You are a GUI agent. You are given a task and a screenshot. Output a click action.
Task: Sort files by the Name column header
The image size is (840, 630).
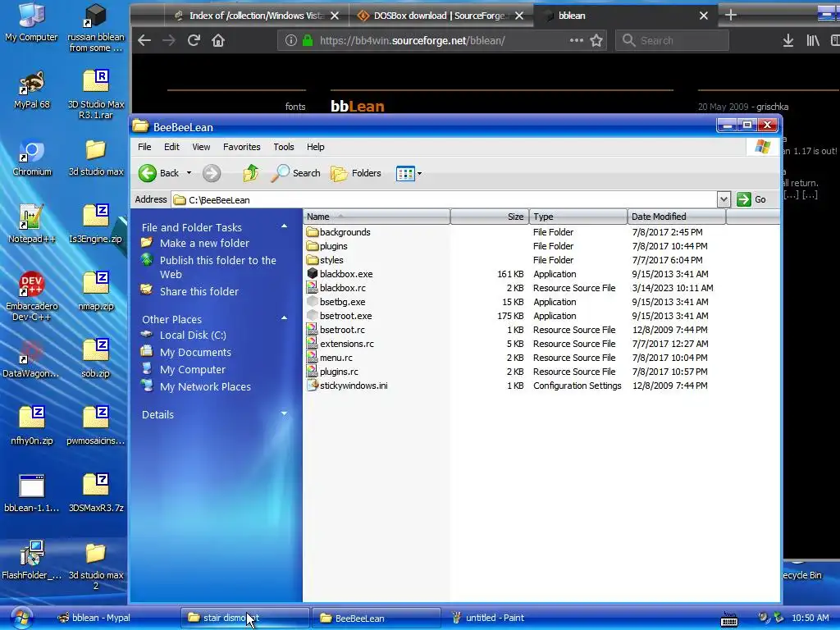[377, 217]
